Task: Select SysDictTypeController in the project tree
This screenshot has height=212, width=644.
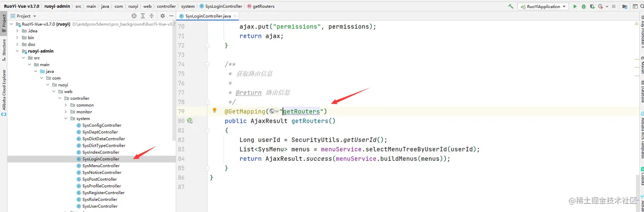Action: [x=104, y=145]
